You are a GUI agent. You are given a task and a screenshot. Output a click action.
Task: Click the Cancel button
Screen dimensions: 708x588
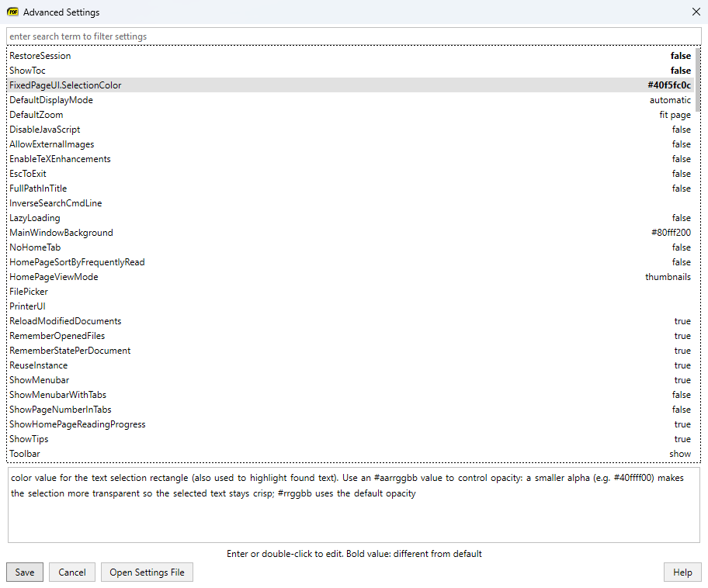(x=72, y=572)
